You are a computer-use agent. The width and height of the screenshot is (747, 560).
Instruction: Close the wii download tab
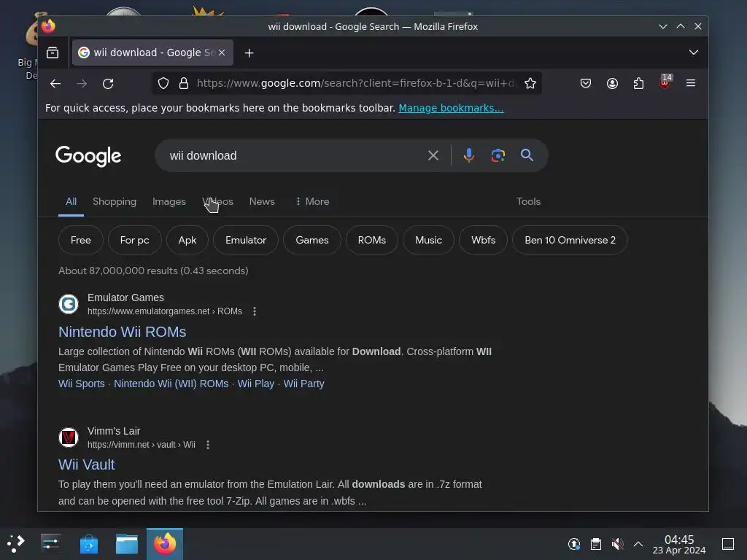[222, 52]
